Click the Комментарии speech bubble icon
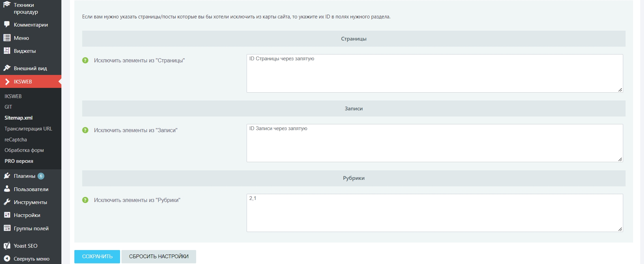 click(x=7, y=25)
